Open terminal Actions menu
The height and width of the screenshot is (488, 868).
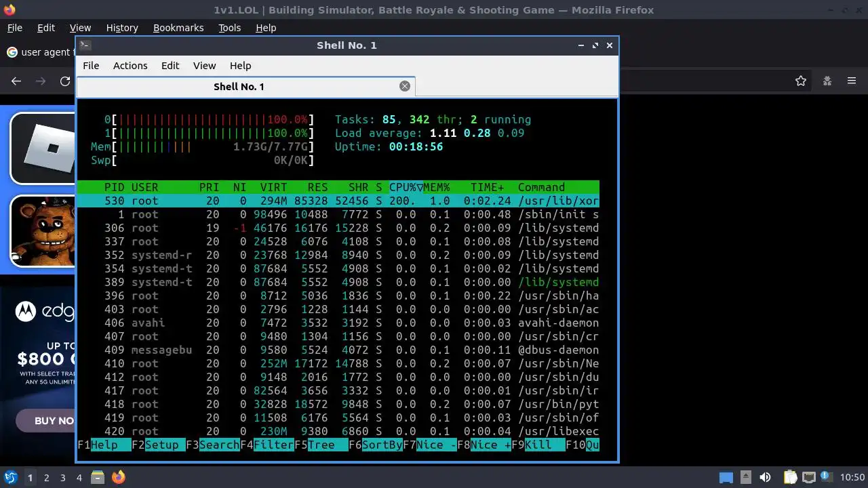click(x=130, y=66)
